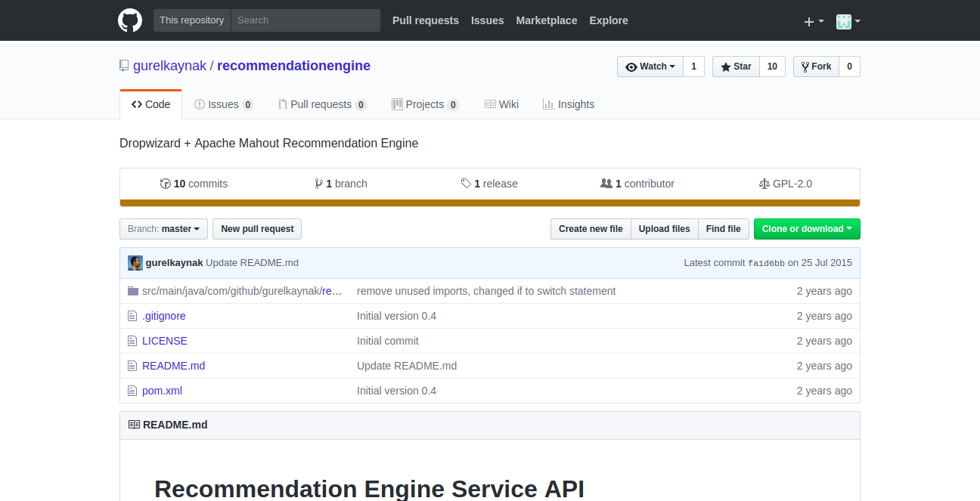Screen dimensions: 980x501
Task: Open the pom.xml file link
Action: (162, 391)
